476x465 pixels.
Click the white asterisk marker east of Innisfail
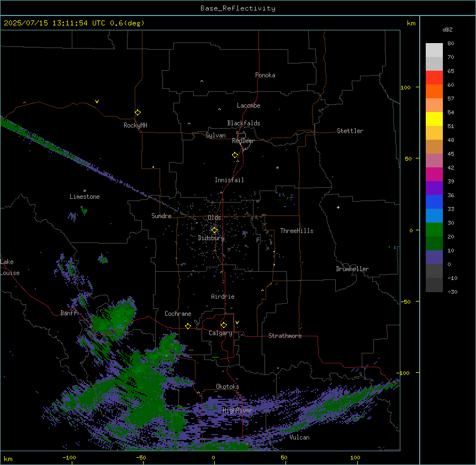click(x=277, y=167)
